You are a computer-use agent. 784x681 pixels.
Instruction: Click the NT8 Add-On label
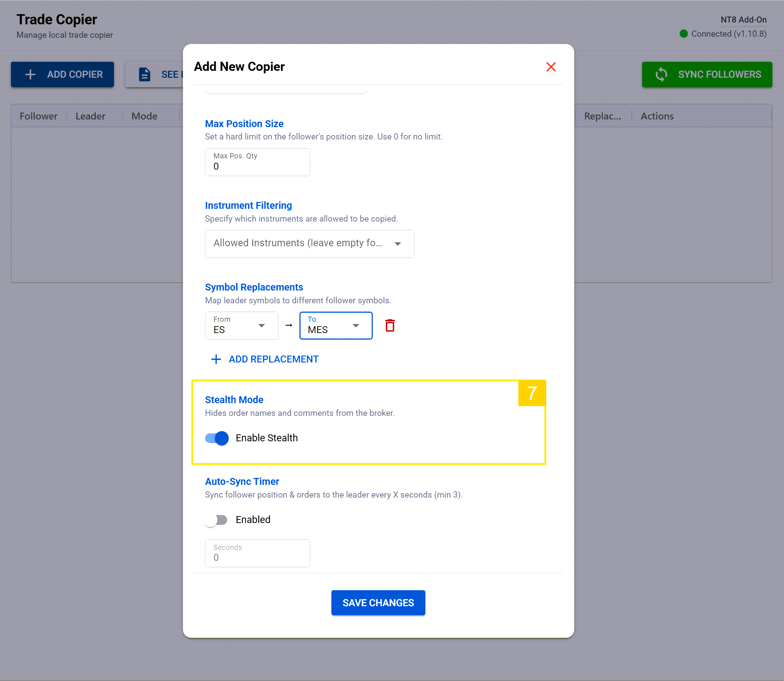pos(743,20)
